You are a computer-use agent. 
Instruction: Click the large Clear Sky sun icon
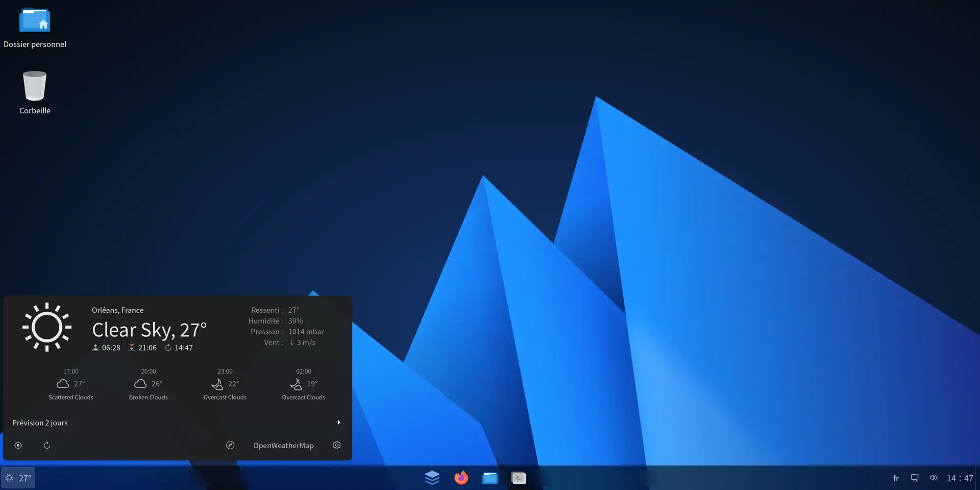(47, 327)
